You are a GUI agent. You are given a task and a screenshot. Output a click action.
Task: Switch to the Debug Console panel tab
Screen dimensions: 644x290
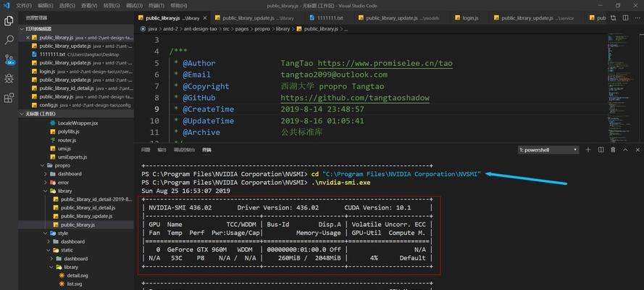(x=184, y=150)
